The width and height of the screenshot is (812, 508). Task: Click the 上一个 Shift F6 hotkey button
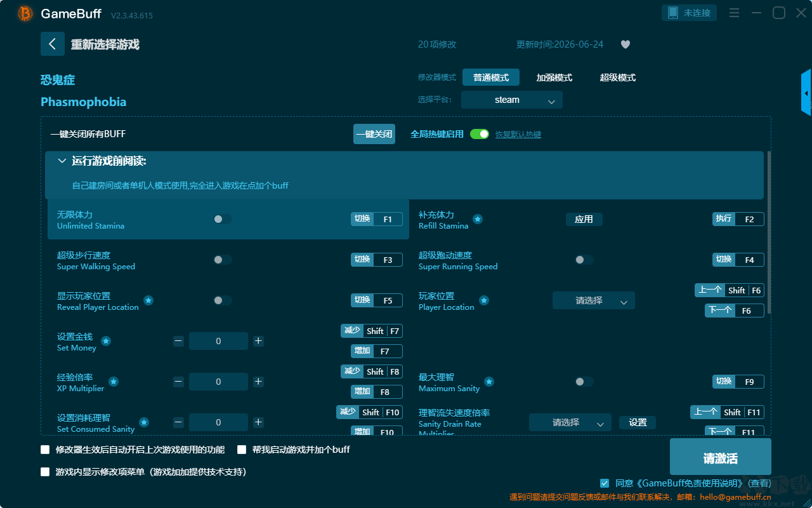coord(730,290)
